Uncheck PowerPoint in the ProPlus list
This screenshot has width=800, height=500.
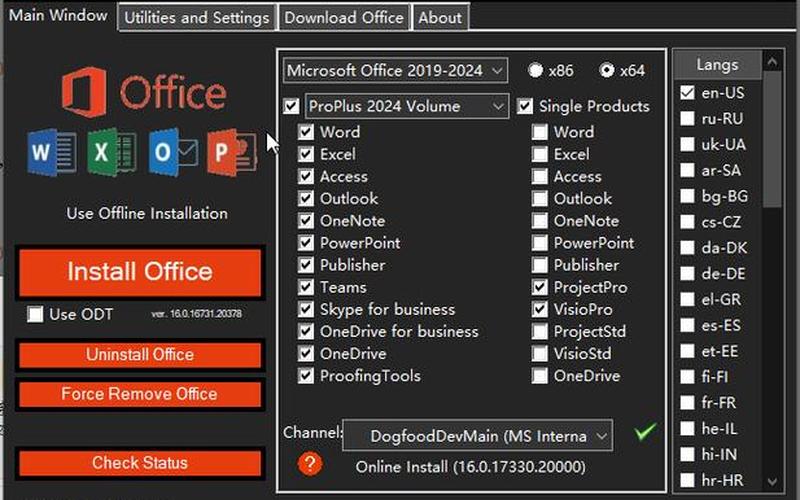tap(306, 243)
